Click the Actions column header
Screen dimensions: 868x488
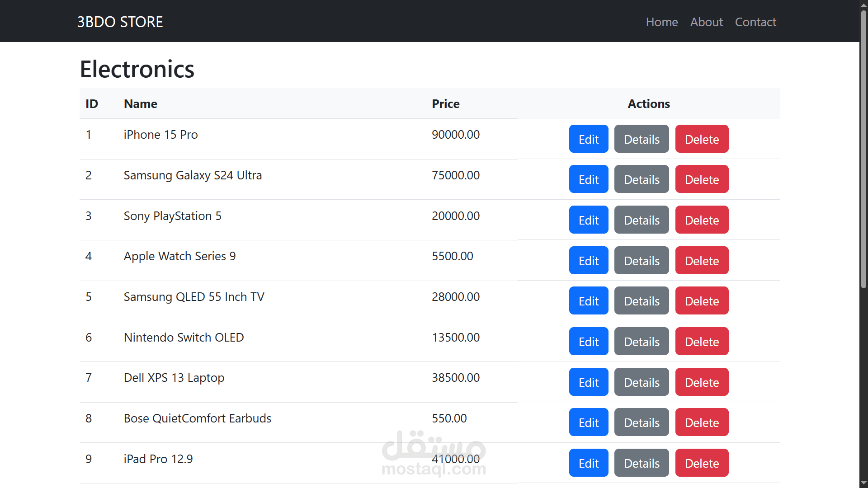[x=649, y=103]
